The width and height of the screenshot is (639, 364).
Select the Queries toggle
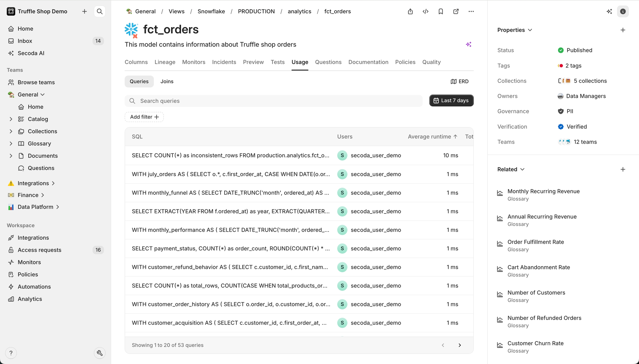[139, 81]
